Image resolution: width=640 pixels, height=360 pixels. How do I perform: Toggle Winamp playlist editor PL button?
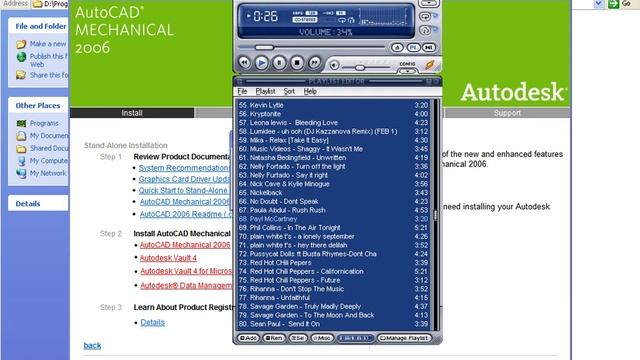413,47
